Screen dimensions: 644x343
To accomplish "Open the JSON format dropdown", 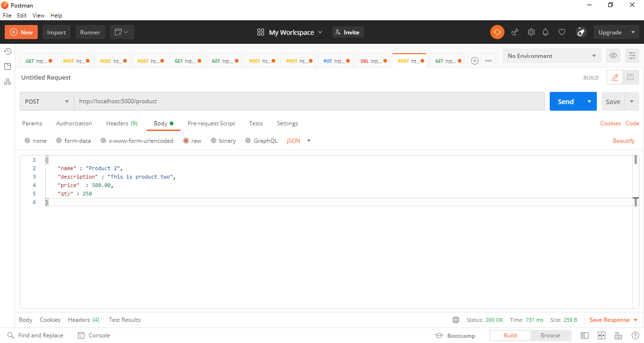I will click(299, 141).
